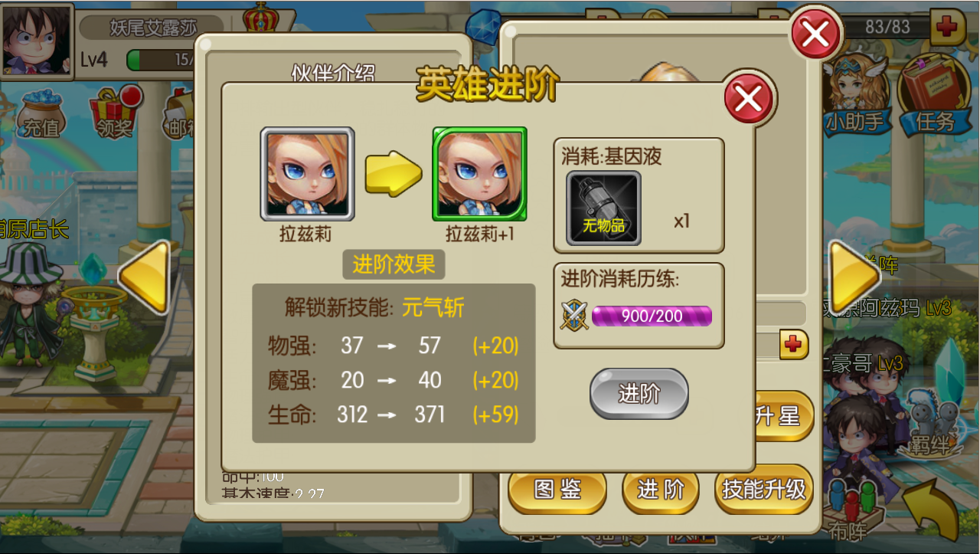Go to next hero with right arrow
The height and width of the screenshot is (554, 980).
[855, 277]
